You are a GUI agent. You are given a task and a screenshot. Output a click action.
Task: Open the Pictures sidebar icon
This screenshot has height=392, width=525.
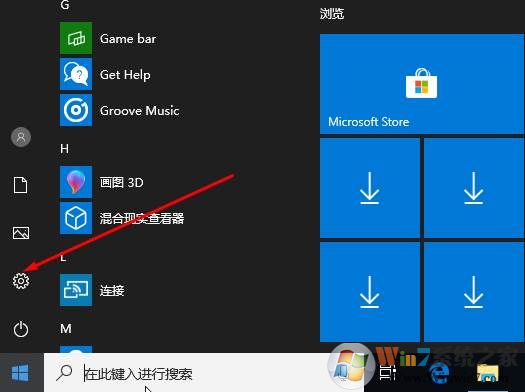click(x=21, y=233)
